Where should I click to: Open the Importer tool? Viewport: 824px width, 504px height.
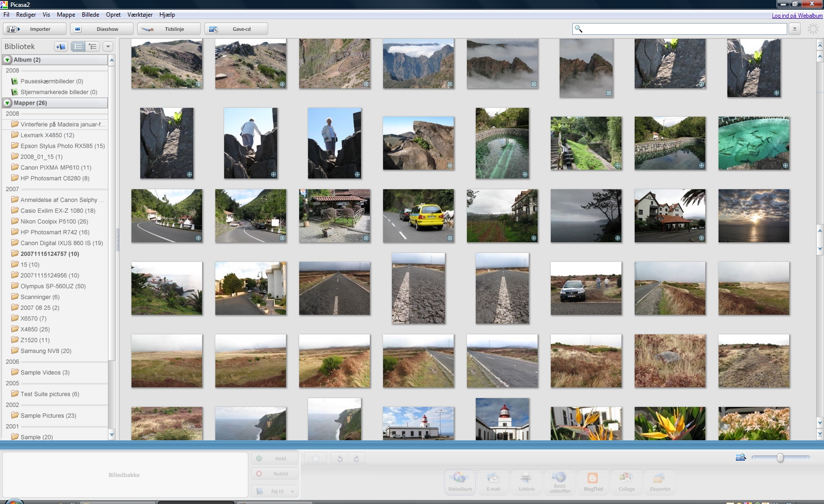click(34, 29)
